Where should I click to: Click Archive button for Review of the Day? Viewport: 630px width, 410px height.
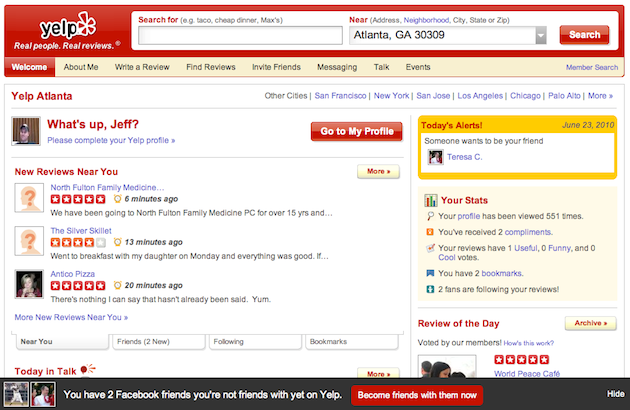click(591, 323)
